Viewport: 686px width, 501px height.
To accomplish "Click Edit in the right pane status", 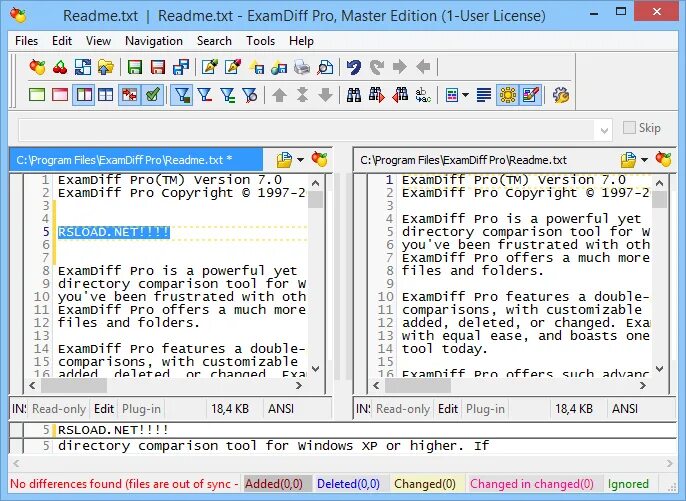I will (448, 409).
